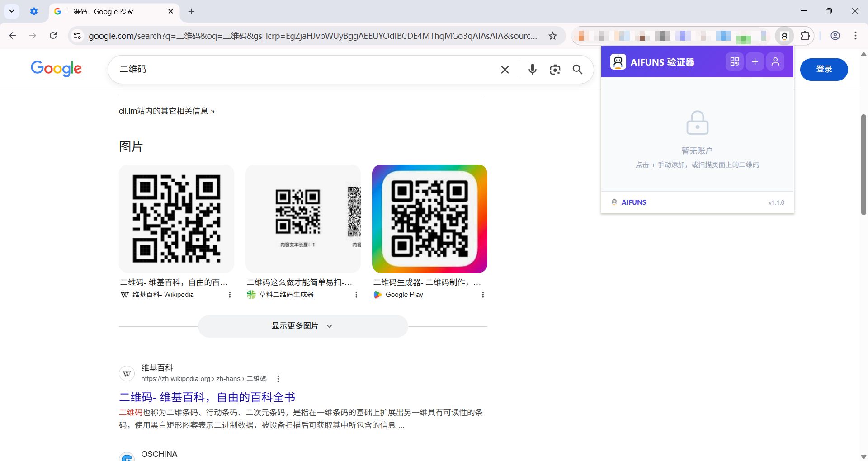Image resolution: width=868 pixels, height=461 pixels.
Task: Click the page's vertical scrollbar thumb
Action: (863, 165)
